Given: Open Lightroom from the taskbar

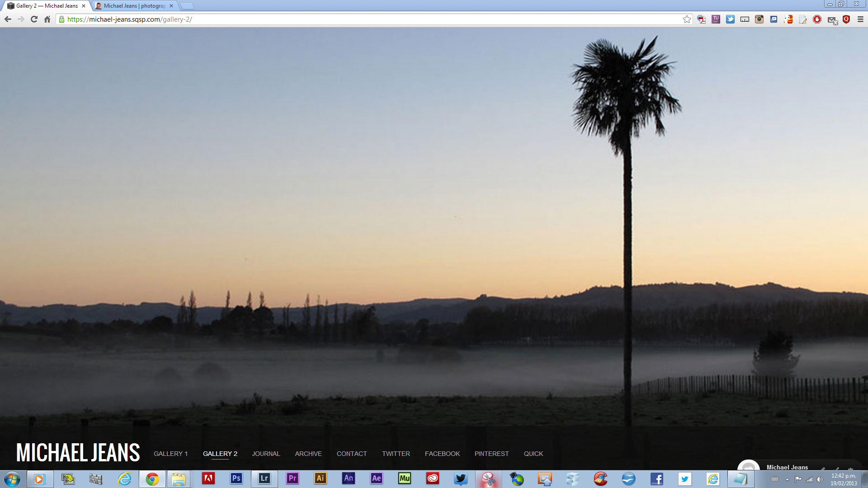Looking at the screenshot, I should click(x=264, y=479).
